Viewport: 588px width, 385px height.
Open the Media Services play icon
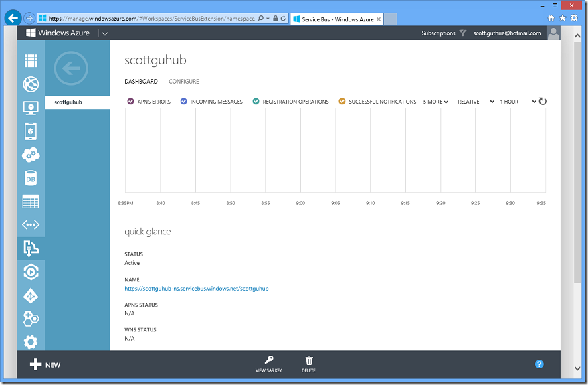click(31, 272)
